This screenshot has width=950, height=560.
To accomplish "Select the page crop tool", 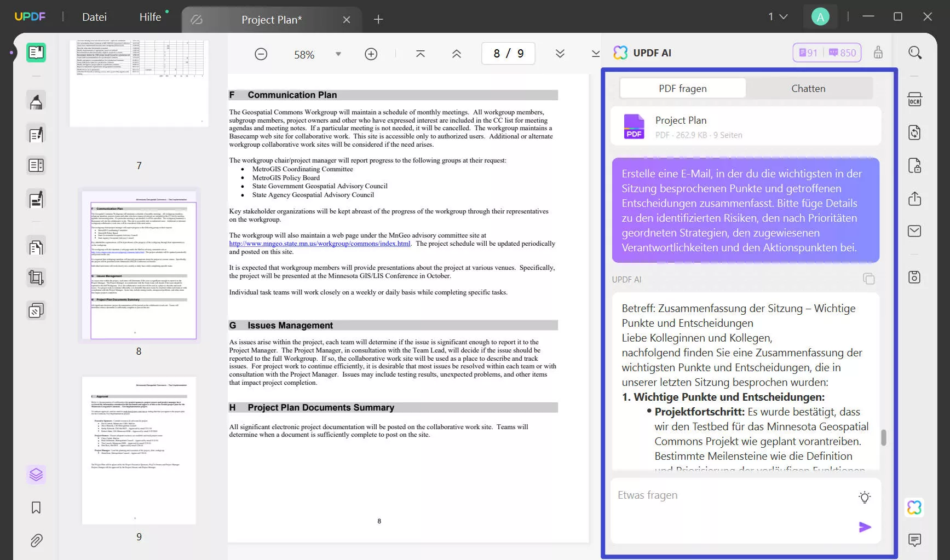I will (36, 278).
